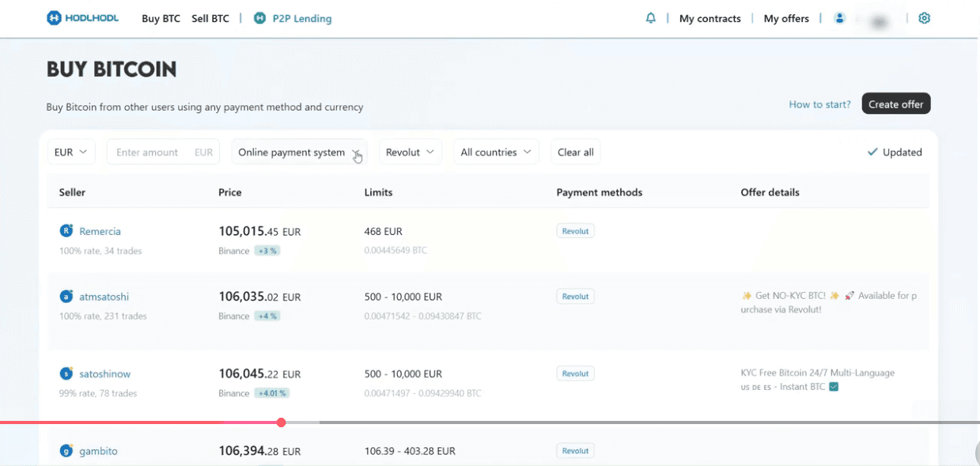980x466 pixels.
Task: Go to Buy BTC
Action: (x=161, y=18)
